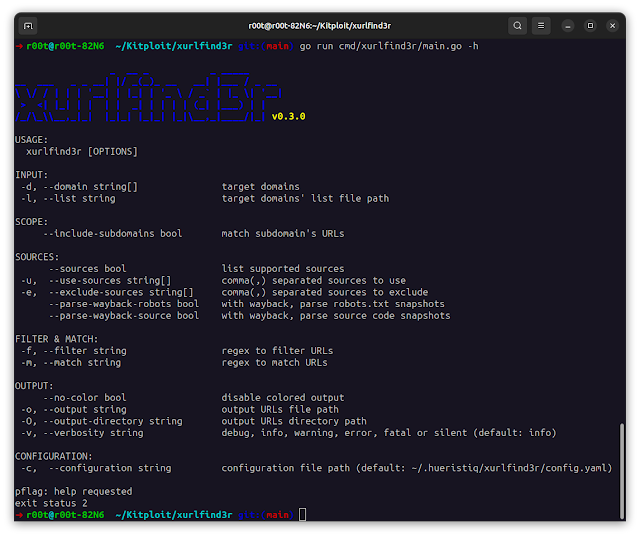Click 'xurlfind3r [OPTIONS]' usage line
Viewport: 640px width, 537px height.
pos(82,152)
